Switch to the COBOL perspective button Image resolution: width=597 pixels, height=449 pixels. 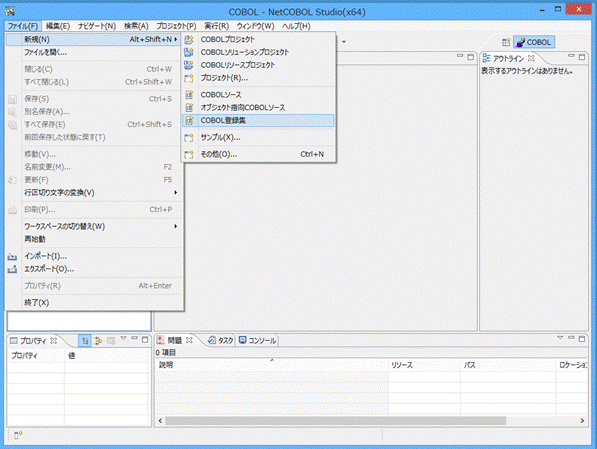(x=534, y=42)
